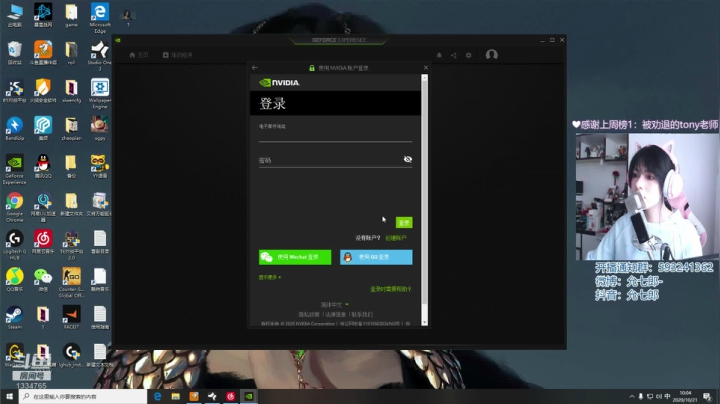The width and height of the screenshot is (720, 404).
Task: Open the taskbar notification center icon
Action: pos(707,397)
